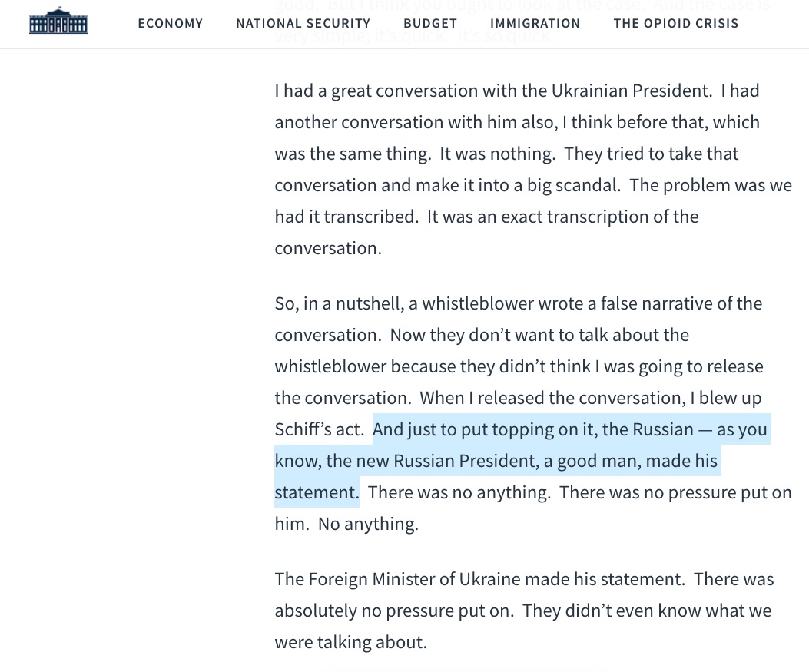Click the White House logo icon
The width and height of the screenshot is (809, 672).
58,22
